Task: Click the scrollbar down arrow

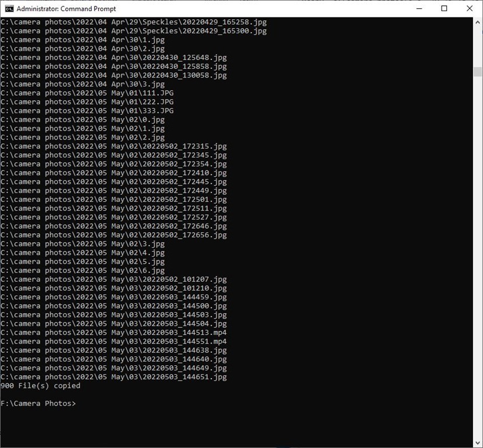Action: [x=477, y=443]
